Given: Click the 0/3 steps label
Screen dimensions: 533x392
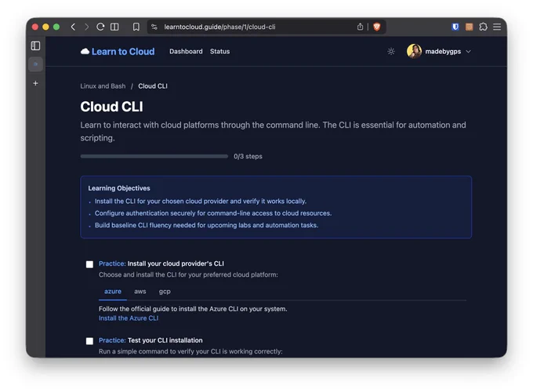Looking at the screenshot, I should click(248, 156).
